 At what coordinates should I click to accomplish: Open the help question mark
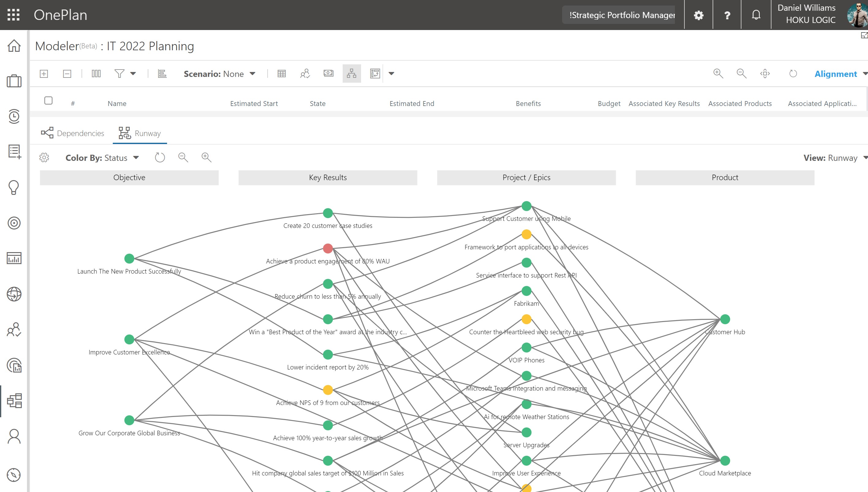(727, 15)
